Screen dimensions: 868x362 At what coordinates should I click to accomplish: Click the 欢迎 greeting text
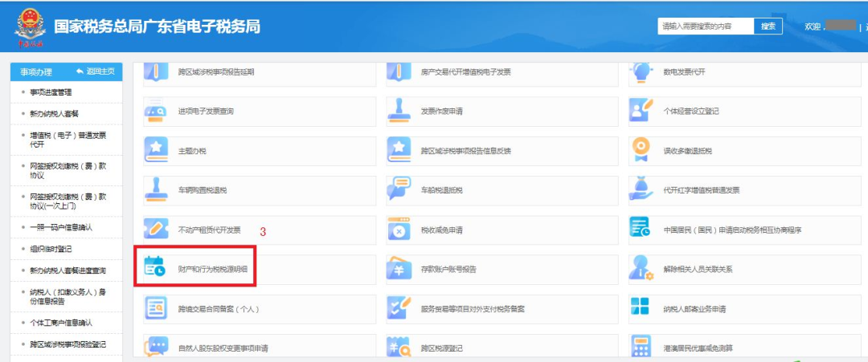813,26
